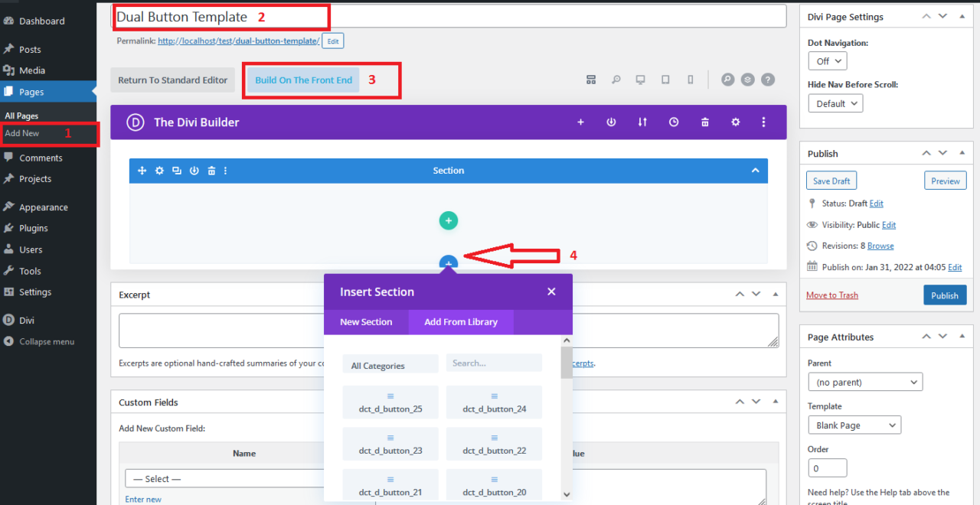Click the Move to Trash link
This screenshot has width=980, height=505.
coord(832,295)
